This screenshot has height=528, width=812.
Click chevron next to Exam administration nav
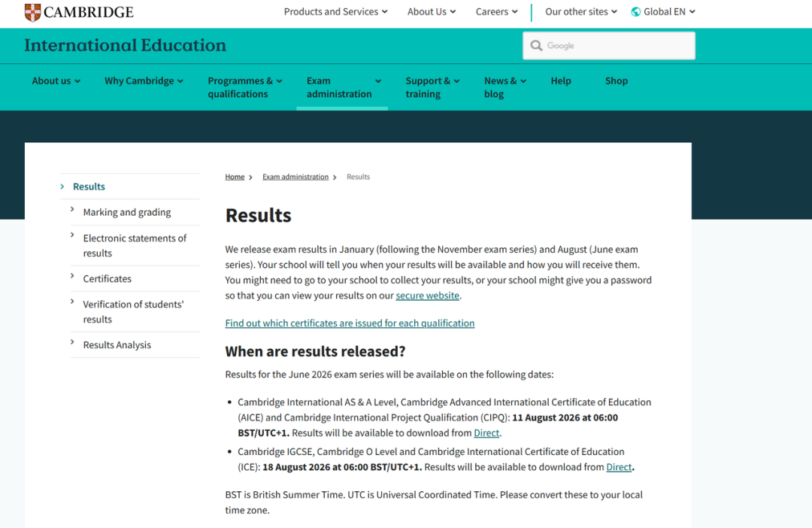(x=378, y=81)
